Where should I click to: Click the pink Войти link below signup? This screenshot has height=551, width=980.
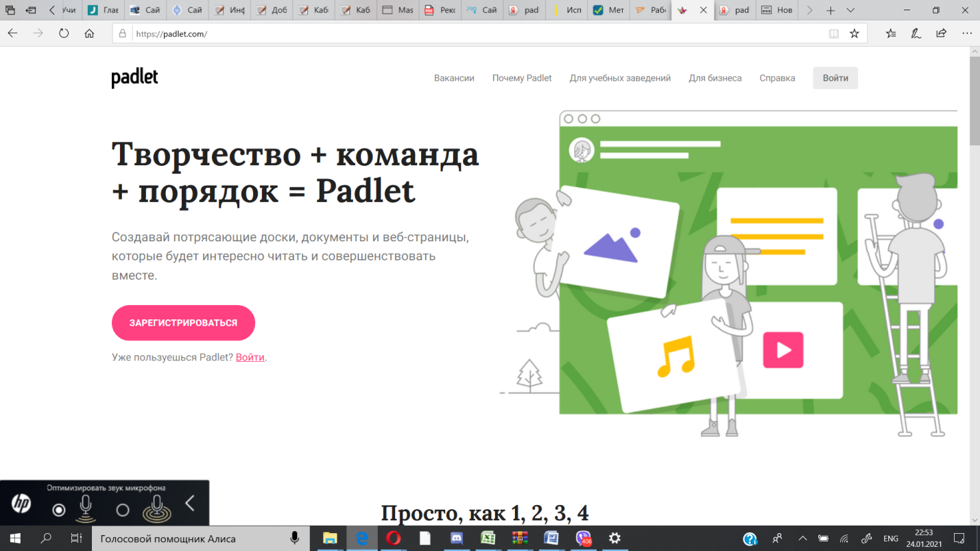click(x=250, y=357)
